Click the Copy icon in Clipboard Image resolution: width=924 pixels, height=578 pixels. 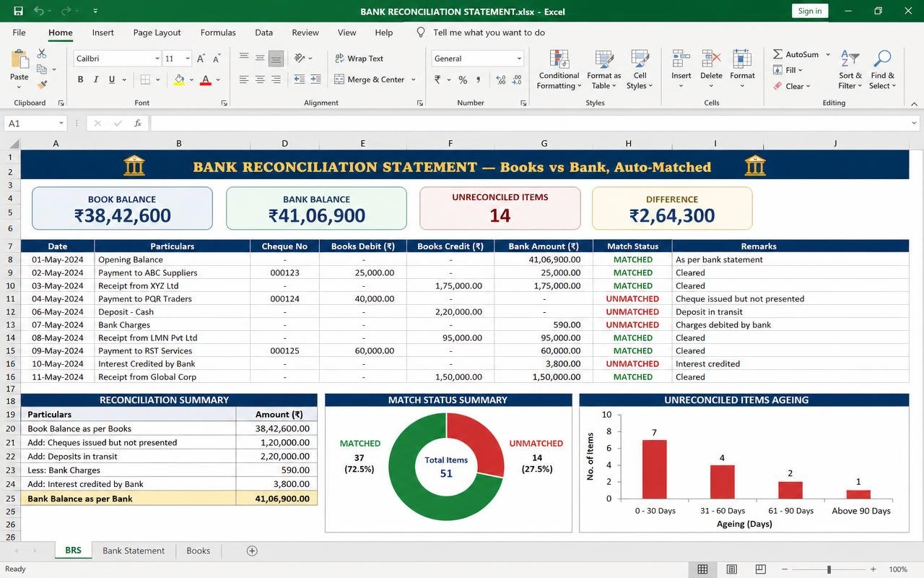(42, 69)
